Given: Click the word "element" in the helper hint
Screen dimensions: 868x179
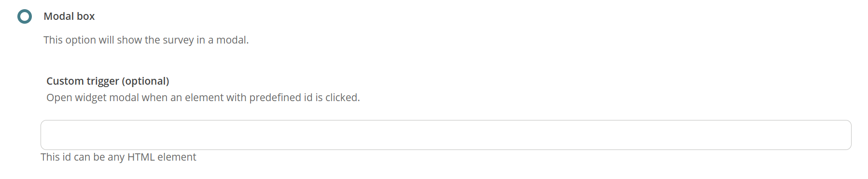Looking at the screenshot, I should (177, 157).
